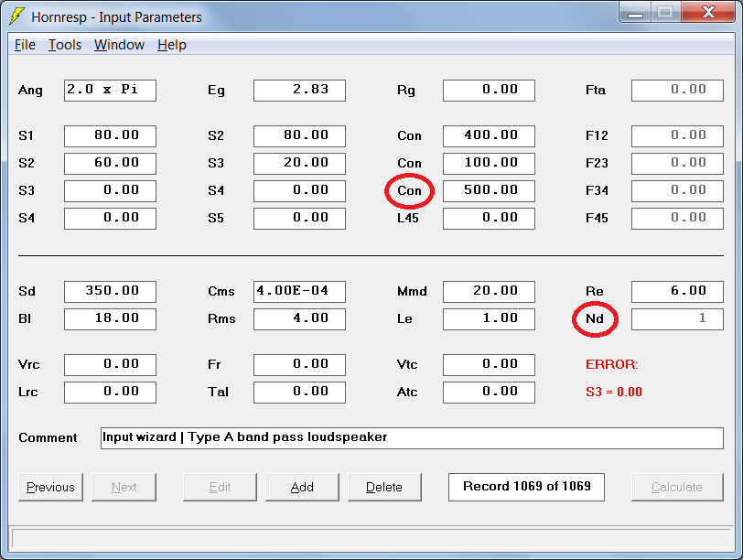
Task: Click the Add record button
Action: [x=302, y=487]
